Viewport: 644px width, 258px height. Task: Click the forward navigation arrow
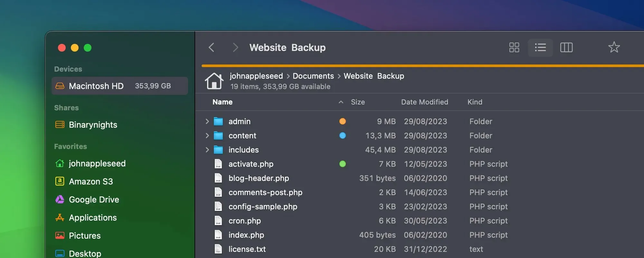[235, 48]
